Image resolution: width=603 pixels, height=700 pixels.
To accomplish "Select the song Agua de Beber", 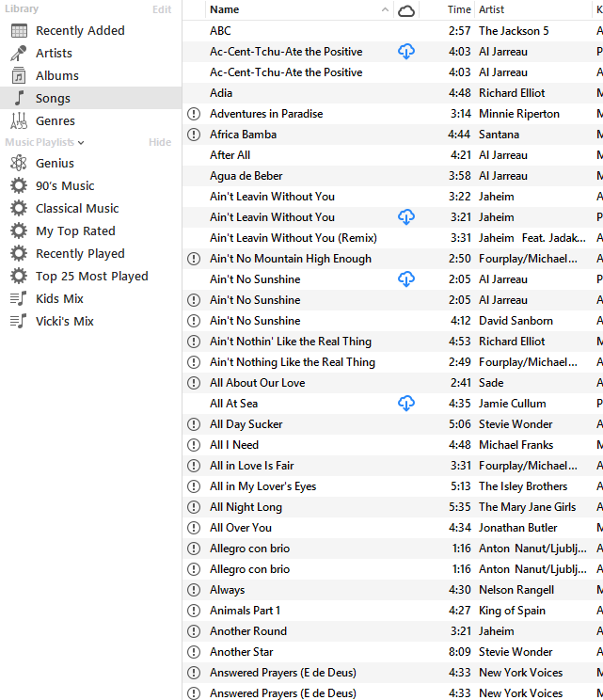I will click(x=246, y=176).
